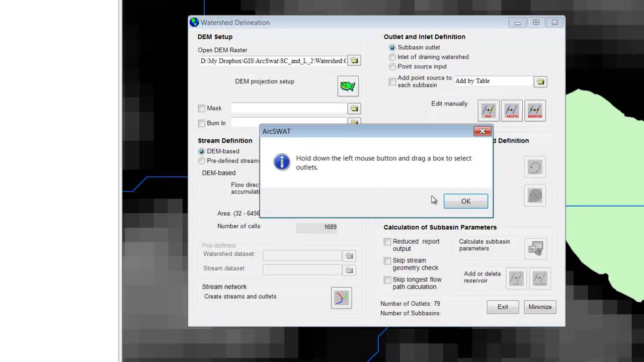
Task: Click the grayed watershed-shape icon button
Action: pos(535,195)
